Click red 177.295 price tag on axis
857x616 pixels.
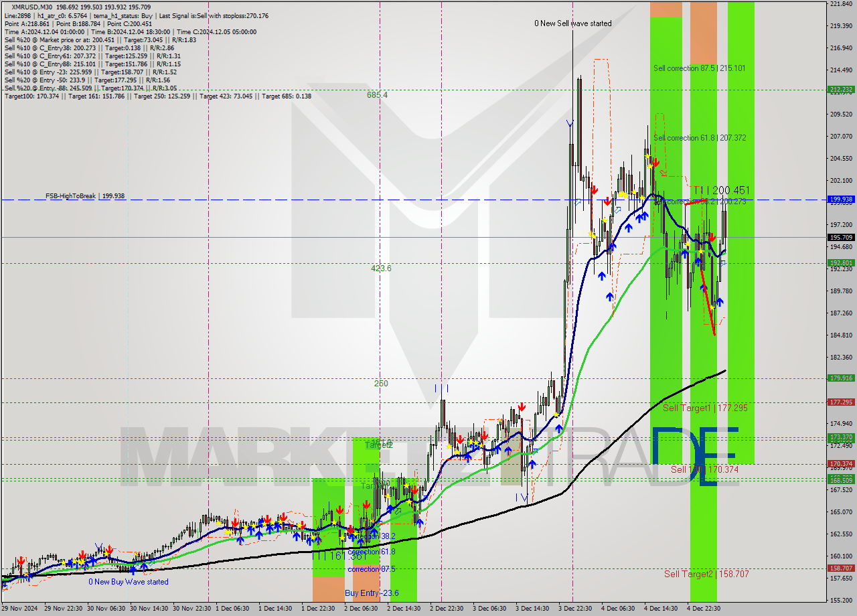pos(841,402)
